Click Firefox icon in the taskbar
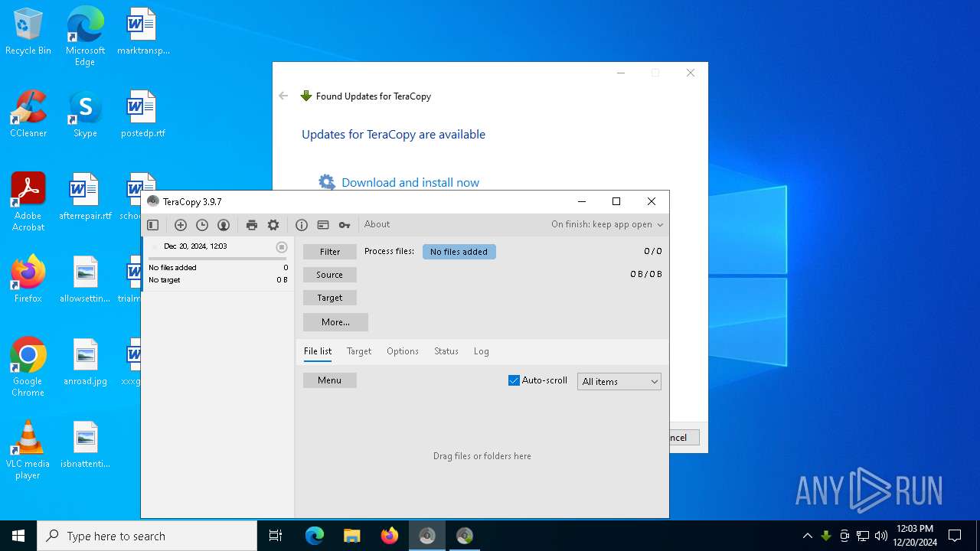Viewport: 980px width, 551px height. tap(390, 536)
